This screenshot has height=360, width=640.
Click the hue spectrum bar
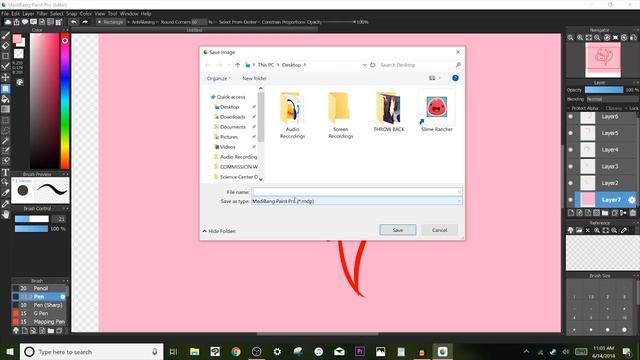coord(65,101)
